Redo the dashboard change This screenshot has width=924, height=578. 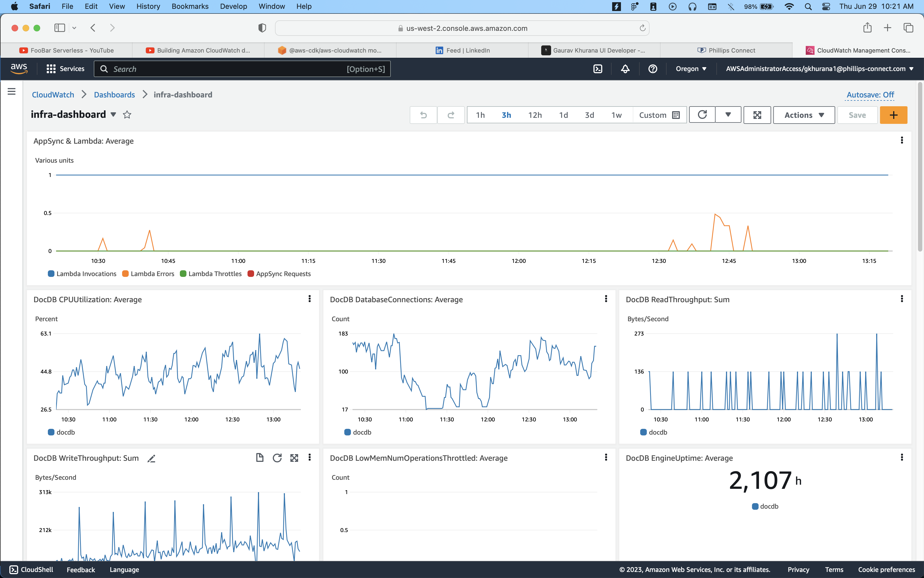(x=450, y=115)
